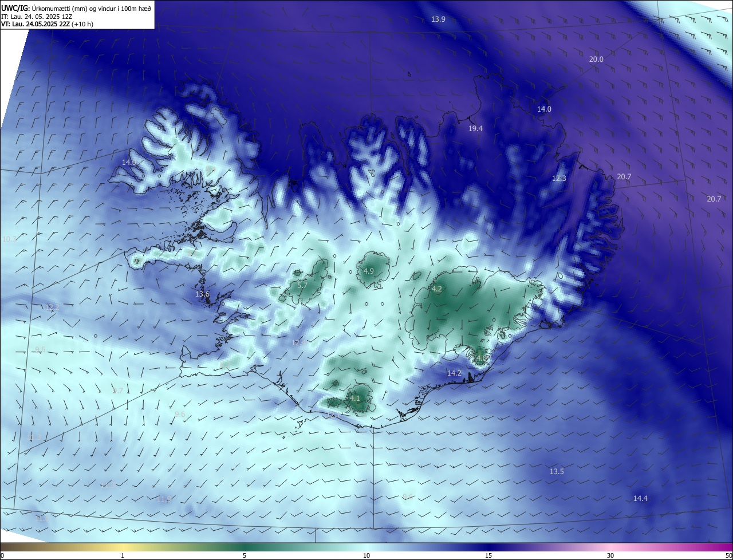733x560 pixels.
Task: Click the 11.9 value label
Action: click(164, 500)
